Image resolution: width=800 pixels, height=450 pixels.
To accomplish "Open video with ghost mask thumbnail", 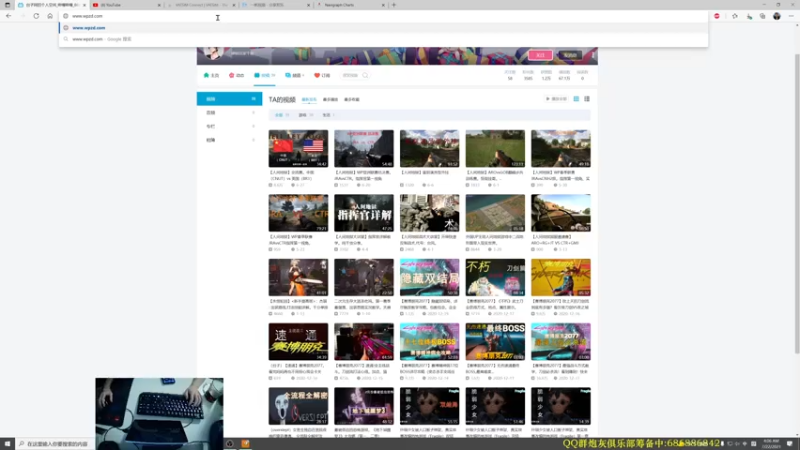I will pyautogui.click(x=298, y=406).
